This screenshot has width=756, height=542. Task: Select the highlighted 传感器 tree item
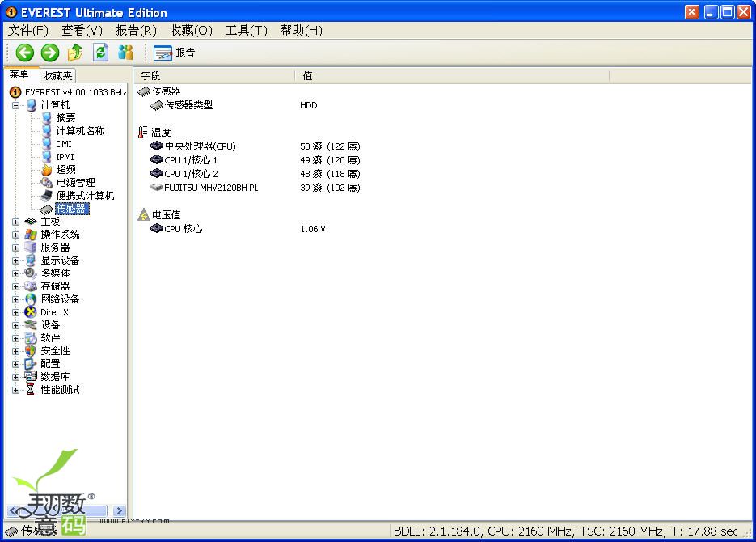click(x=72, y=209)
